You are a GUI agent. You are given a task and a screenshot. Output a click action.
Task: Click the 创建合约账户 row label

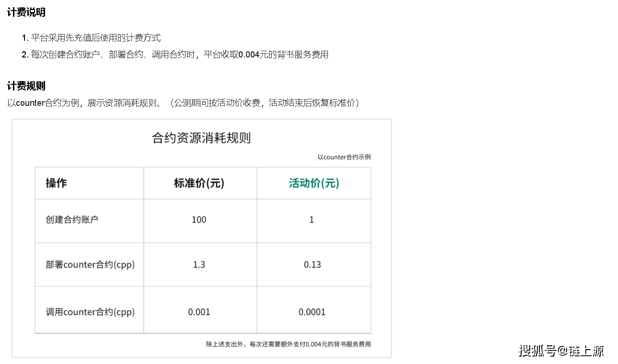point(72,220)
